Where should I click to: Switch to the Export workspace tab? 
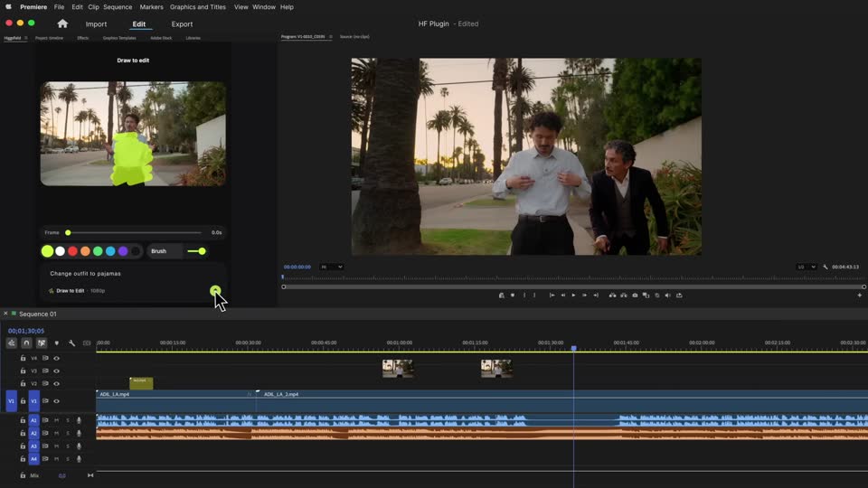point(182,24)
